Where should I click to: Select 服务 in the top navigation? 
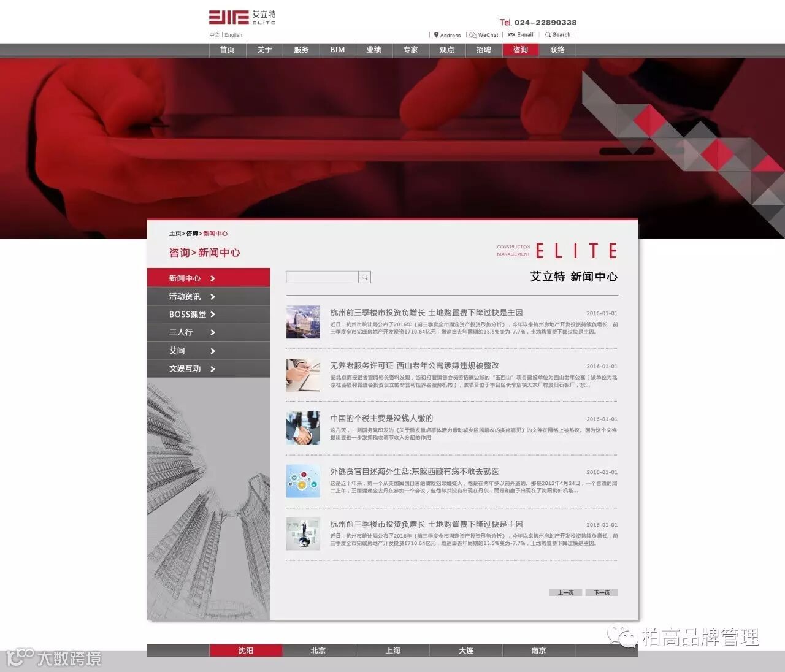(x=301, y=50)
